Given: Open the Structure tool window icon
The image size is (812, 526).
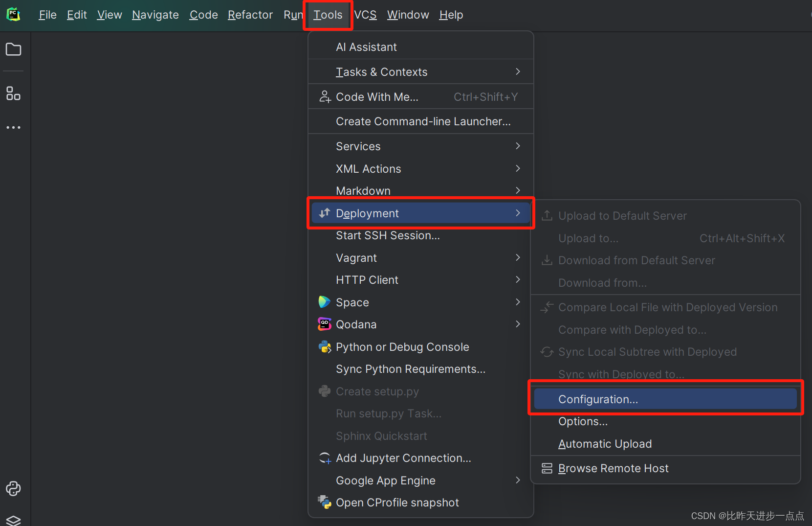Looking at the screenshot, I should pyautogui.click(x=13, y=93).
